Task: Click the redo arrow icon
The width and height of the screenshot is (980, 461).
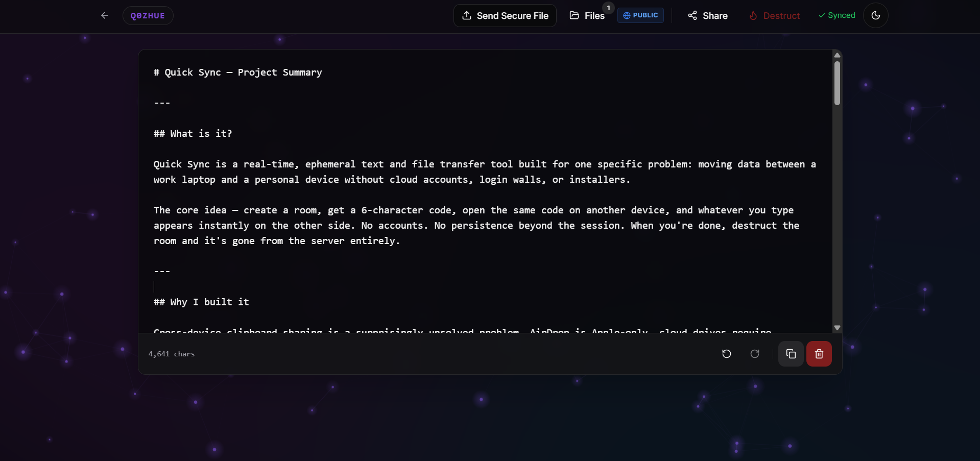Action: point(755,354)
